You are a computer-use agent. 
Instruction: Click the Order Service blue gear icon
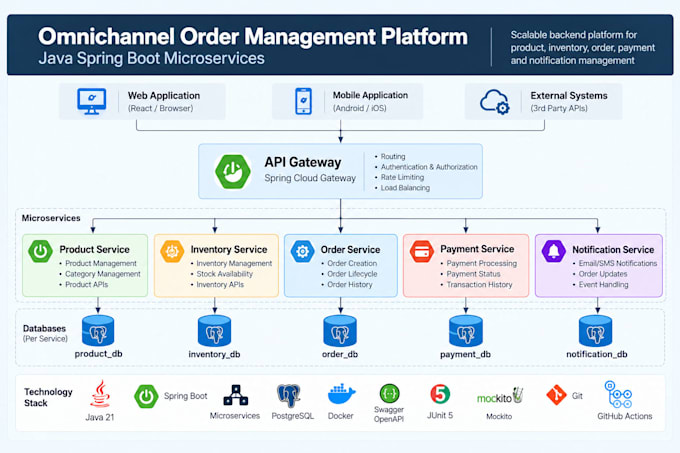point(302,251)
